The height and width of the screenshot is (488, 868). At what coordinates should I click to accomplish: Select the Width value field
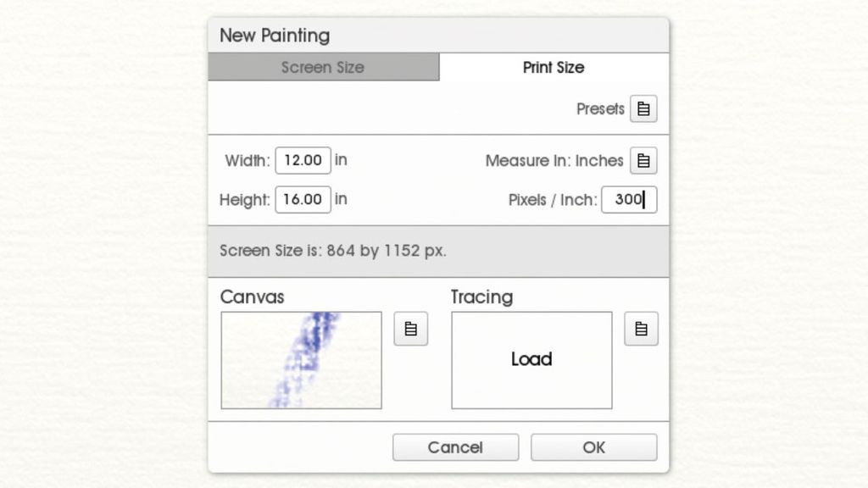coord(303,160)
